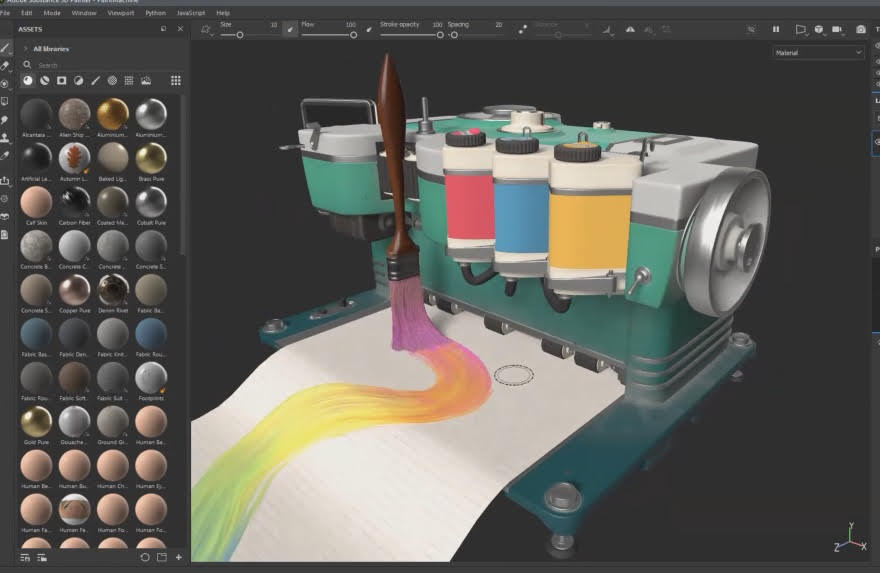Image resolution: width=880 pixels, height=573 pixels.
Task: Click the export/send-to icon in left toolbar
Action: (x=5, y=180)
